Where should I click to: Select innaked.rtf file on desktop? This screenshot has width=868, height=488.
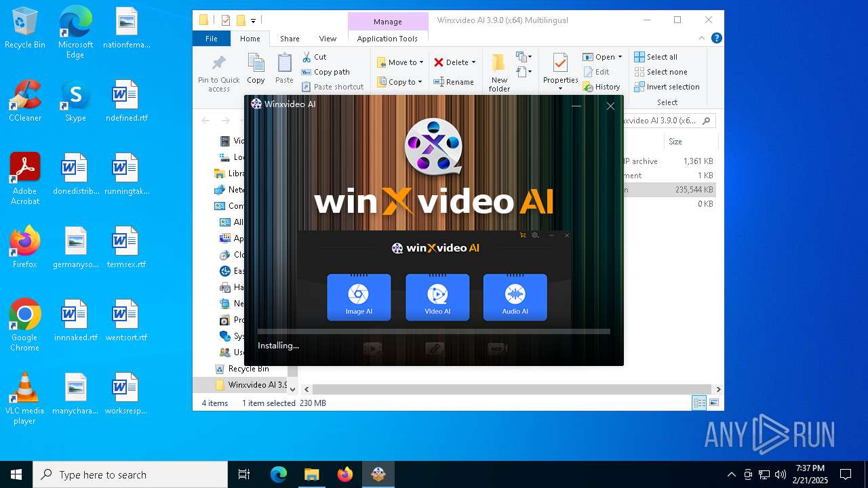75,321
